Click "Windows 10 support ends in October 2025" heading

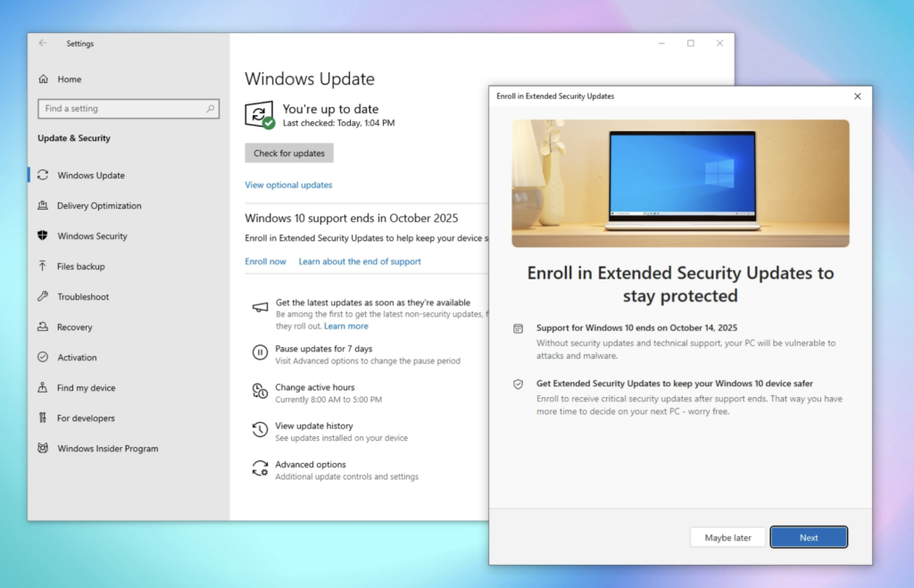[352, 218]
